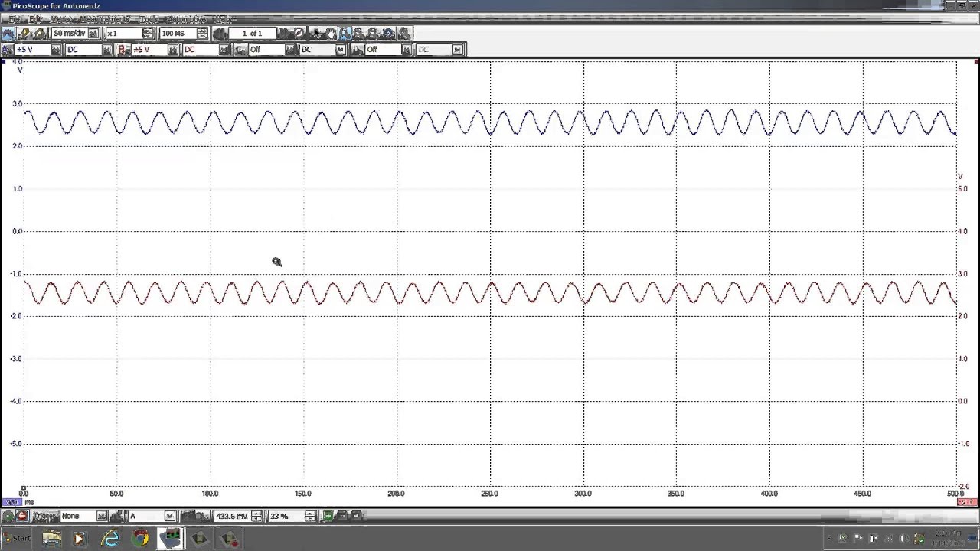Open the Automotive menu

coord(187,19)
